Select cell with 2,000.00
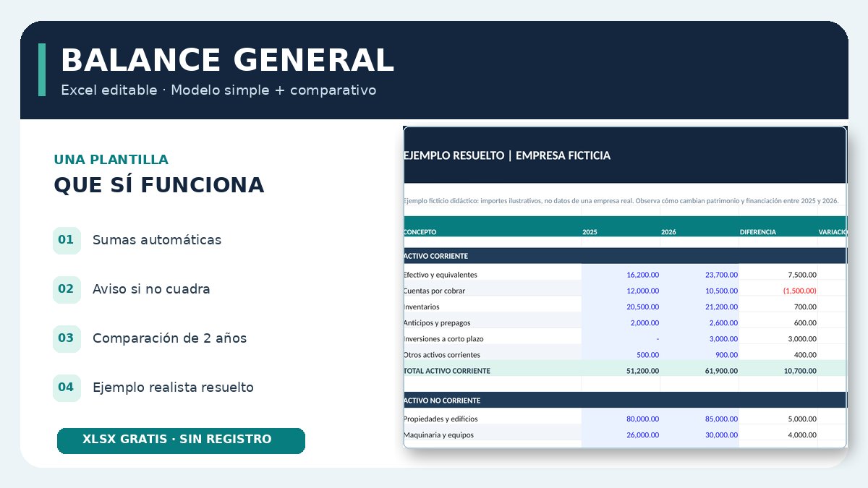868x488 pixels. tap(621, 322)
